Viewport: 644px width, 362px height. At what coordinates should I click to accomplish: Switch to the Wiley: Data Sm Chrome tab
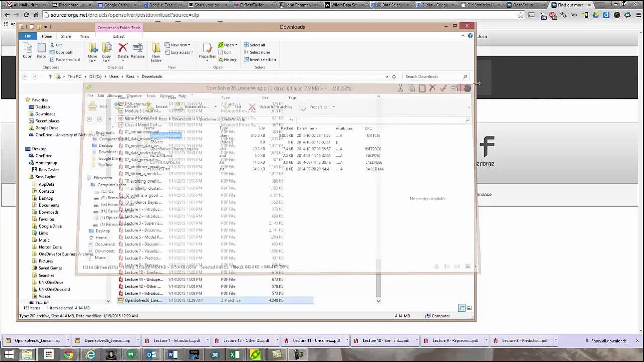(343, 5)
